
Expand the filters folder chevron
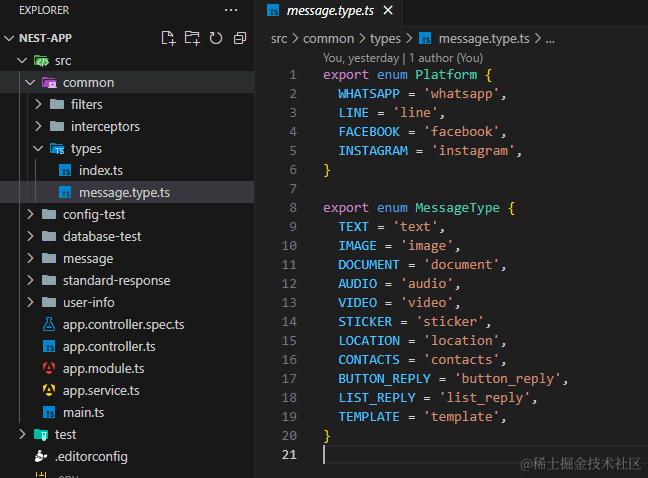tap(38, 104)
